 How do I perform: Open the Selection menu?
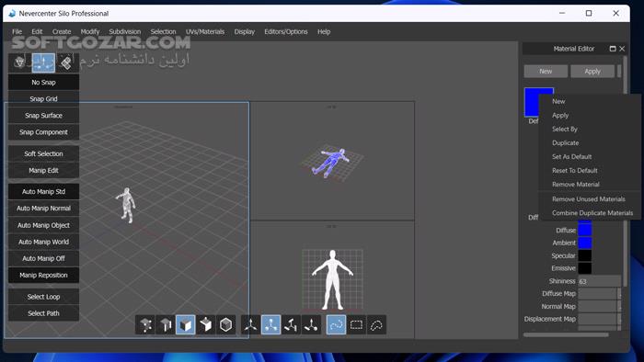163,31
